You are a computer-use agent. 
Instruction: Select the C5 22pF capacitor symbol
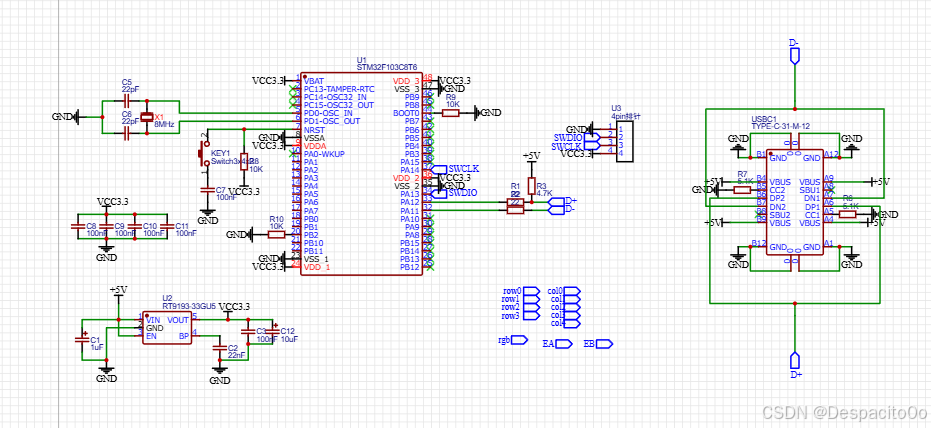(x=126, y=101)
